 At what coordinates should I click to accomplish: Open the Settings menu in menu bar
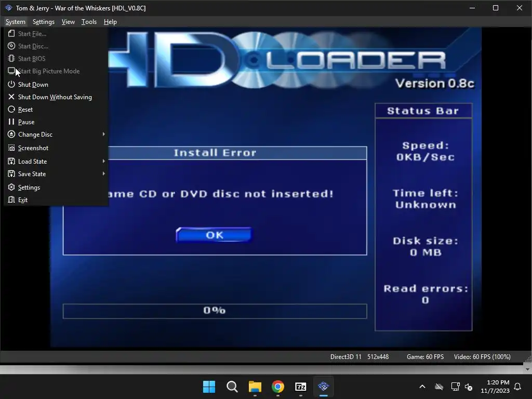click(x=44, y=22)
